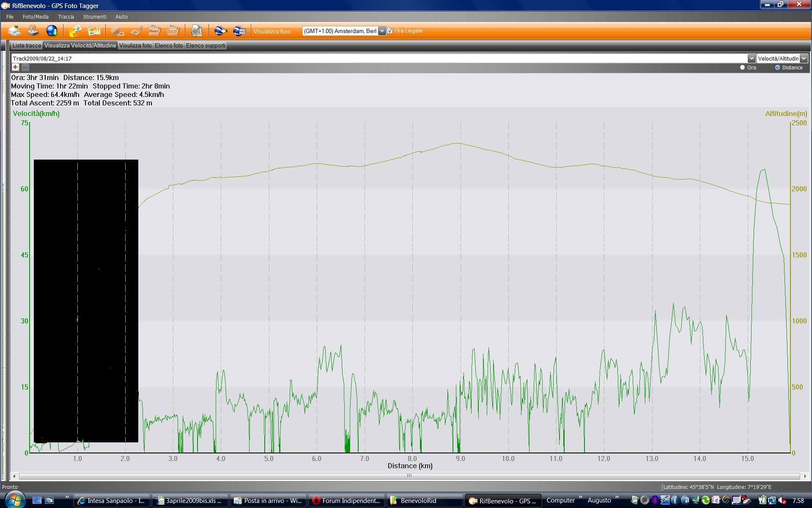Zoom in chart with plus button

(15, 67)
